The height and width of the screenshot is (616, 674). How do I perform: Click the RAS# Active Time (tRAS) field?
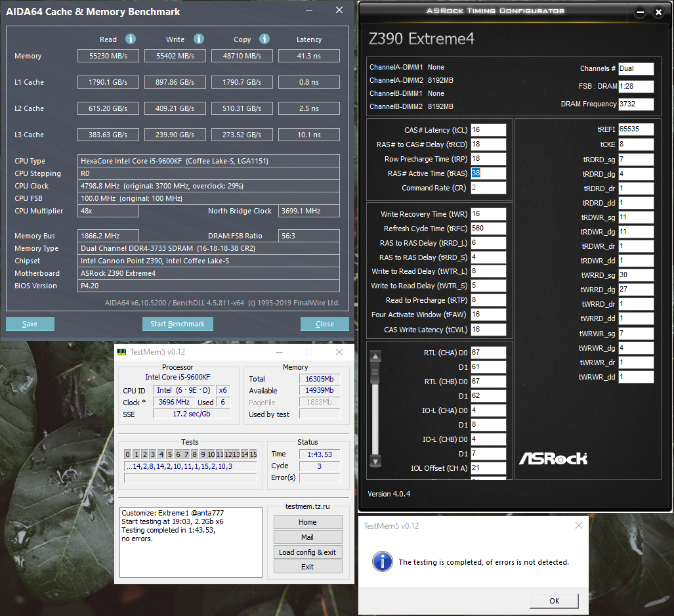488,173
